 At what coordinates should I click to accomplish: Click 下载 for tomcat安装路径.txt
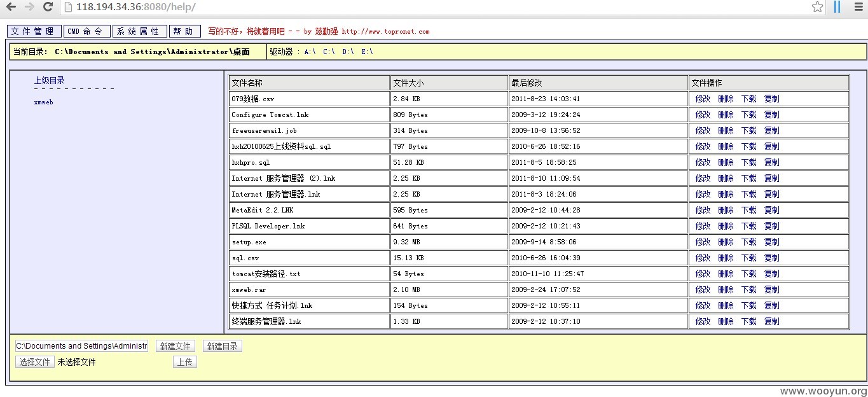[x=748, y=274]
